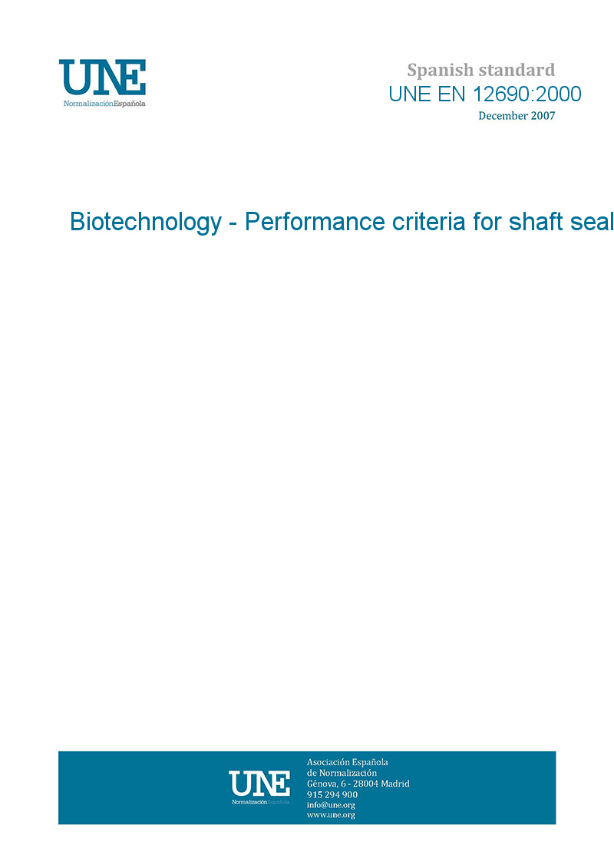Click the UNE logo at top left
614x868 pixels.
point(102,78)
